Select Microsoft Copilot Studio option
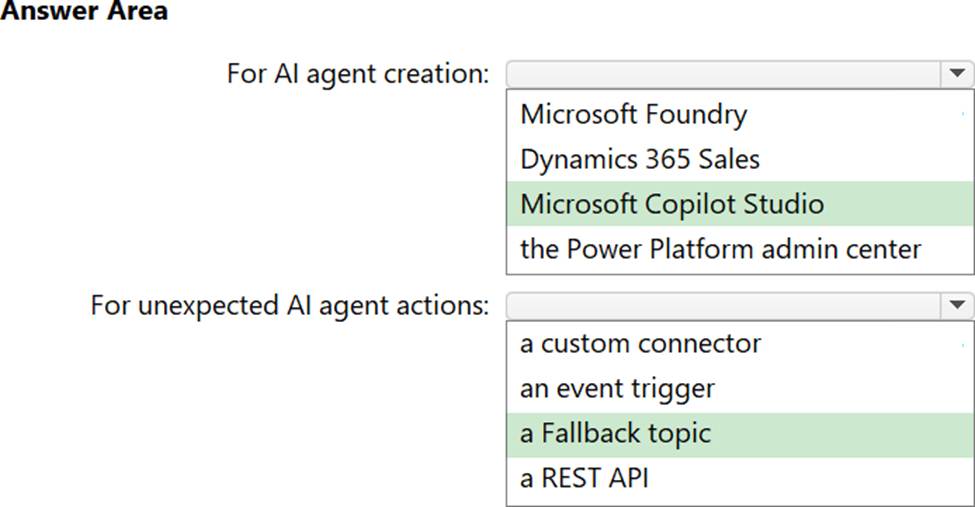 (x=672, y=204)
